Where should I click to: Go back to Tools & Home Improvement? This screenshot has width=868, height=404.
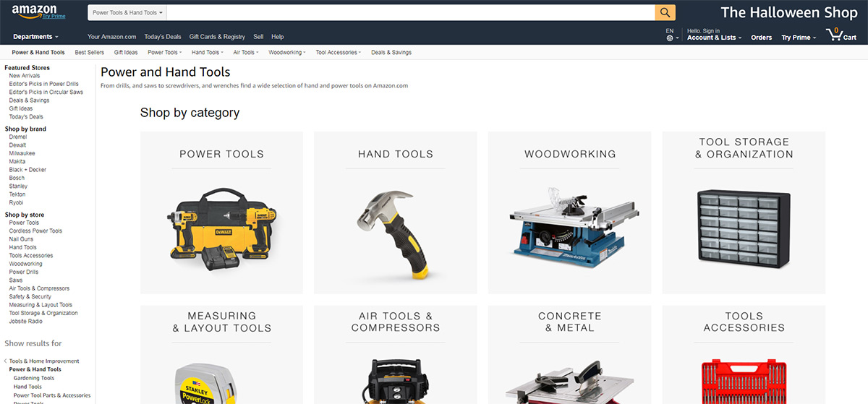click(x=43, y=361)
